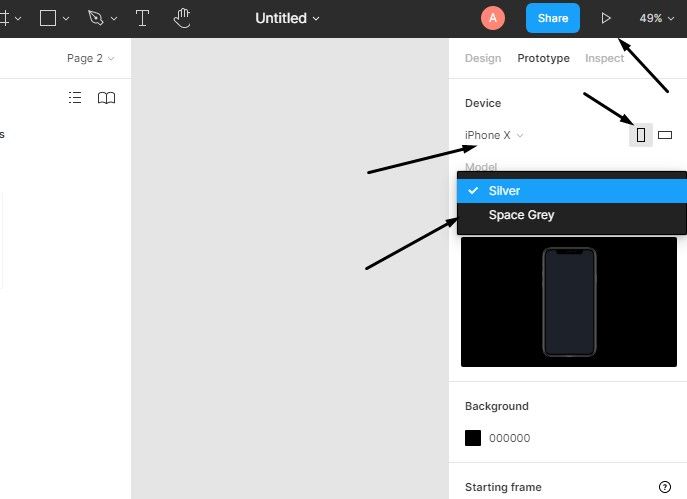
Task: Click the Present play icon
Action: (606, 18)
